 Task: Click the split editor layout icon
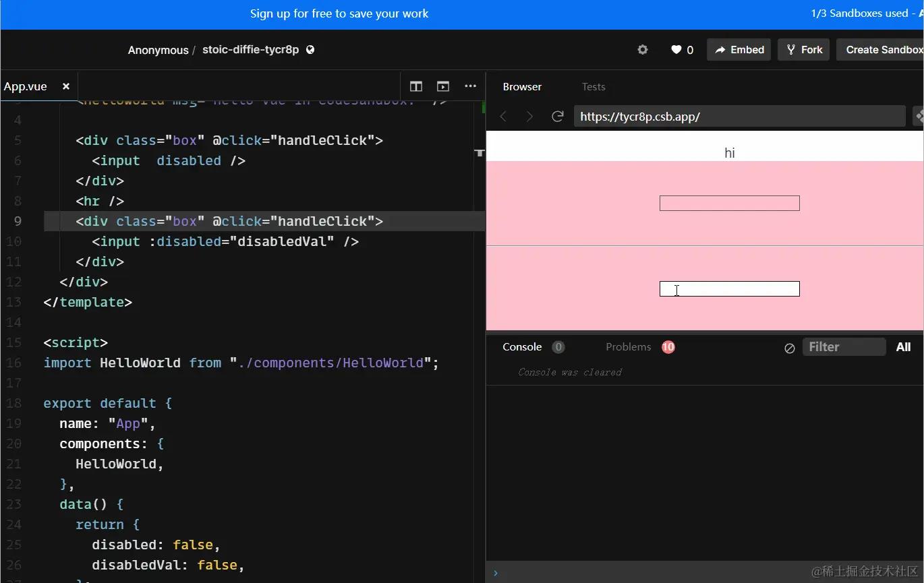pos(416,86)
